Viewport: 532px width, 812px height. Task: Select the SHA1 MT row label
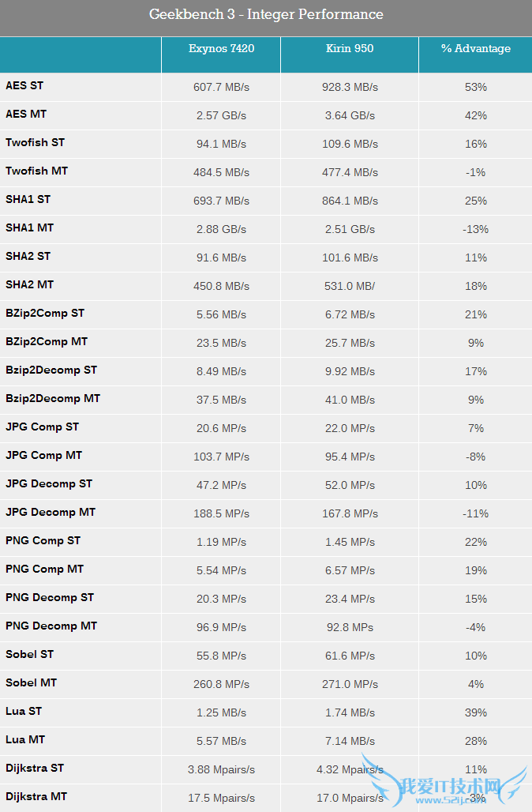[x=29, y=227]
